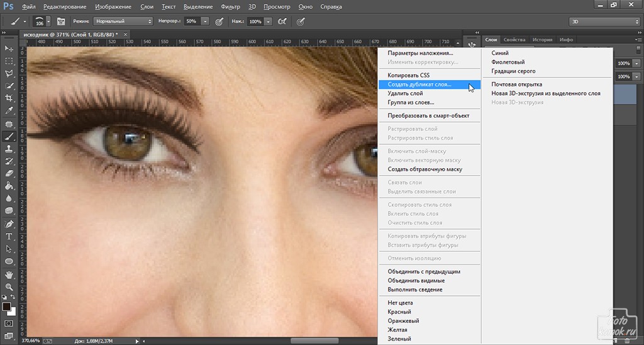Select the Rectangular Marquee tool

coord(9,61)
